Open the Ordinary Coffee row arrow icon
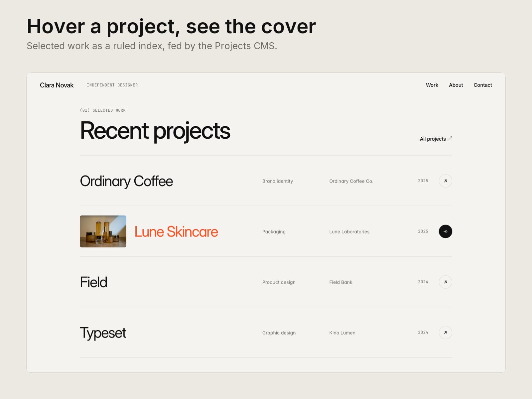This screenshot has width=532, height=399. [445, 181]
